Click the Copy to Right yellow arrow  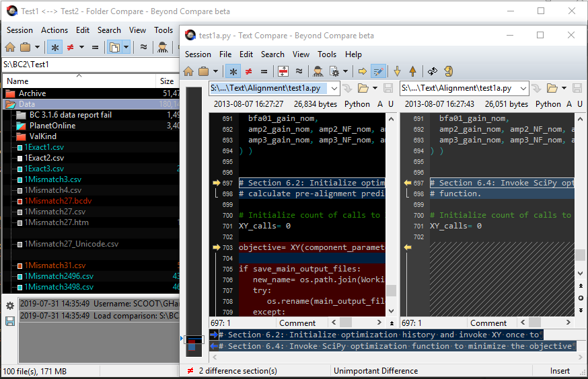(363, 71)
